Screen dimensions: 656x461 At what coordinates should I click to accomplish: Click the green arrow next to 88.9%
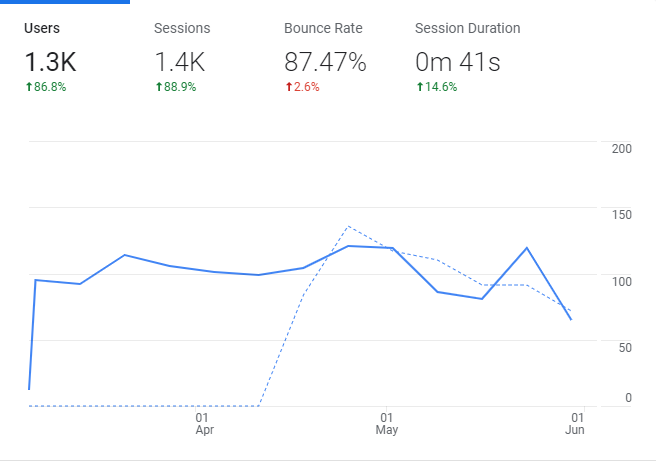158,87
